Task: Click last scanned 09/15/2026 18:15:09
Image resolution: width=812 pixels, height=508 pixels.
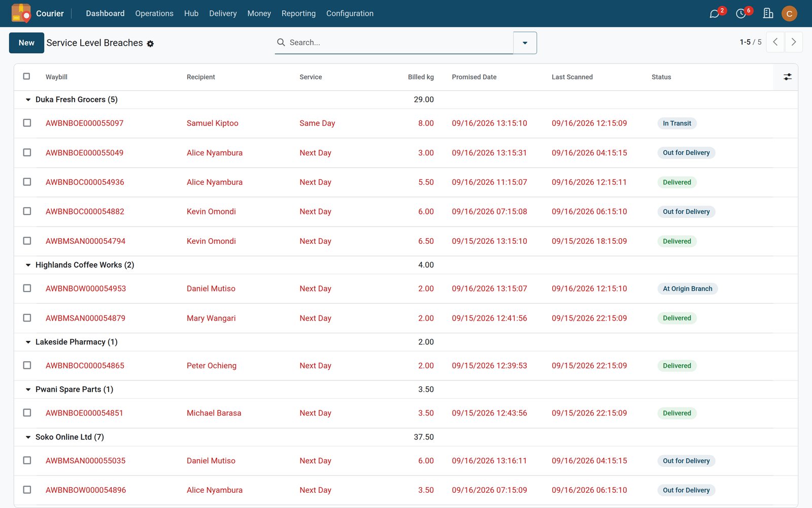Action: tap(589, 241)
